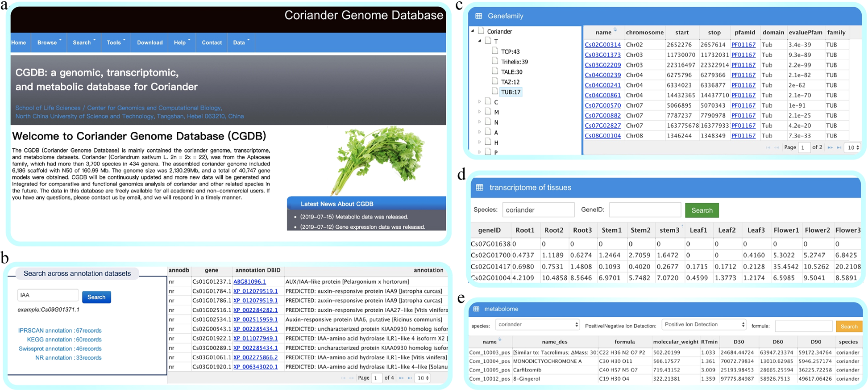868x390 pixels.
Task: Open annotation link ABG81096.1
Action: click(249, 282)
